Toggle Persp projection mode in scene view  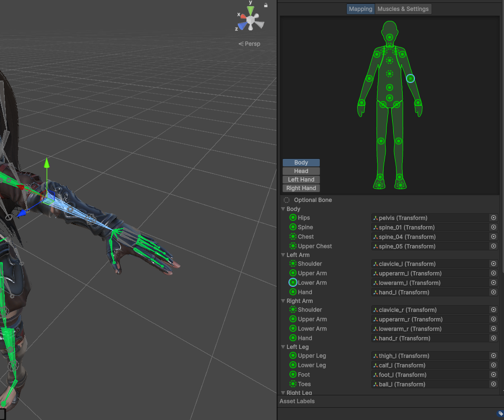click(250, 44)
